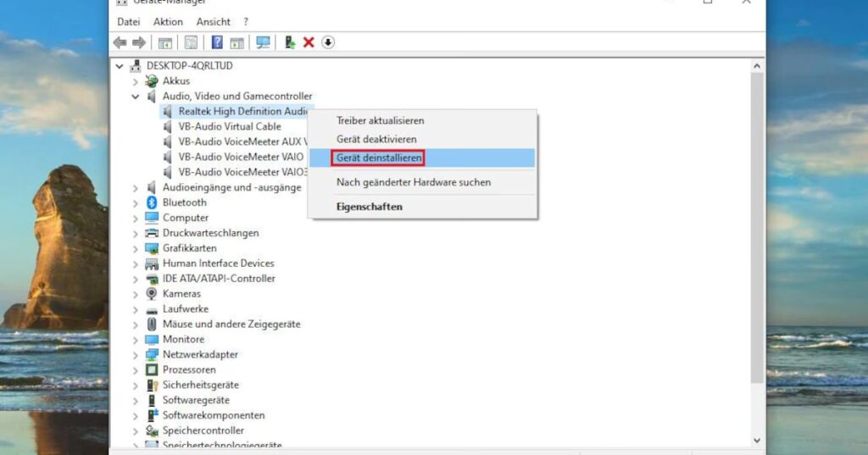
Task: Choose Treiber aktualisieren in the context menu
Action: tap(380, 120)
